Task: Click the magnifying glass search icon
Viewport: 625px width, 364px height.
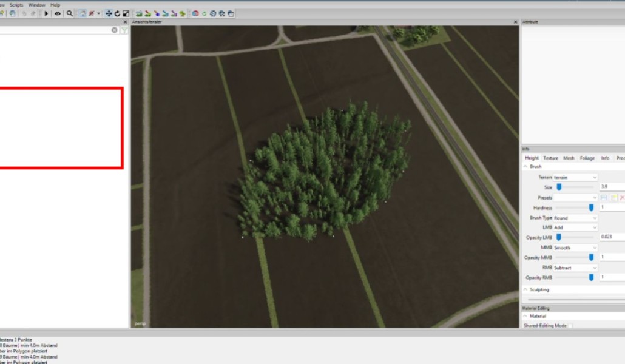Action: coord(70,13)
